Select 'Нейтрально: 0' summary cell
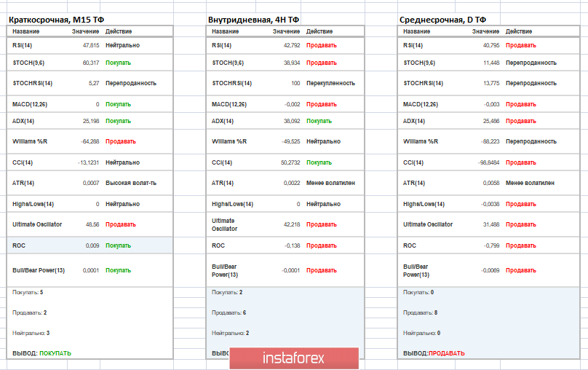 [x=421, y=333]
